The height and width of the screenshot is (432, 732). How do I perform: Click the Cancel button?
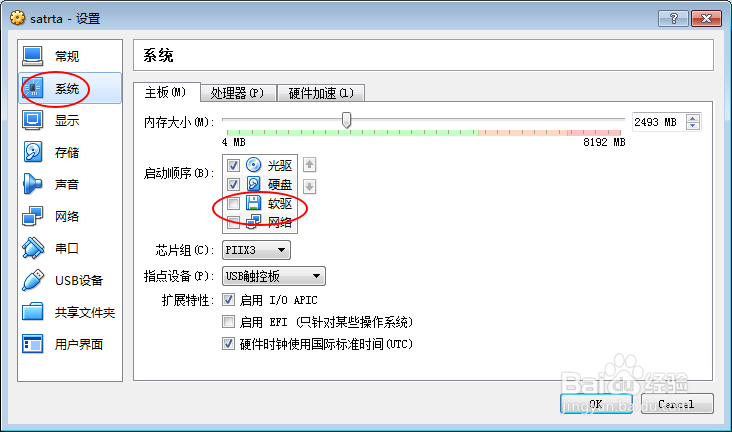[x=677, y=404]
